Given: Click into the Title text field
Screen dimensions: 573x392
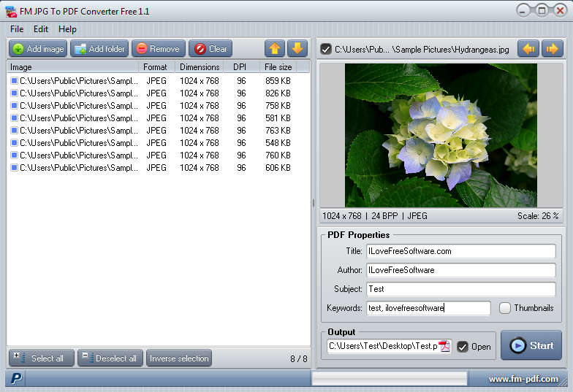Looking at the screenshot, I should (460, 251).
